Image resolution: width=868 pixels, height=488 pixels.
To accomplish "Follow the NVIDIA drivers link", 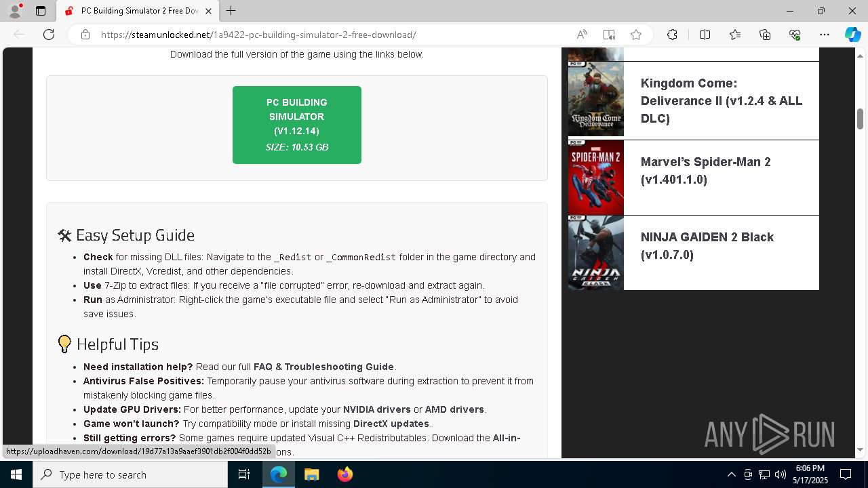I will [x=377, y=409].
